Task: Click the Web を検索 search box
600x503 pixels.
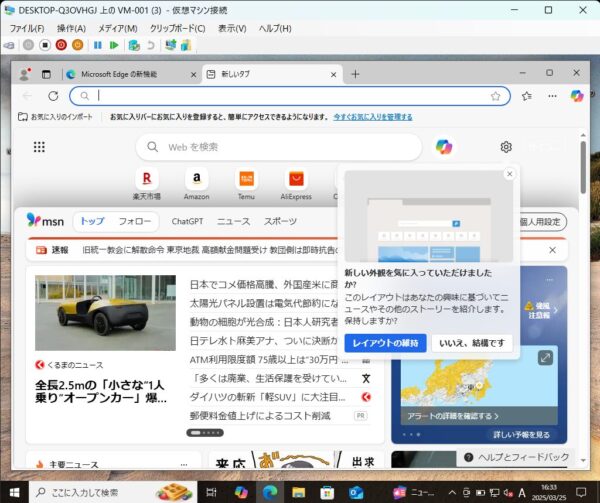Action: [279, 147]
